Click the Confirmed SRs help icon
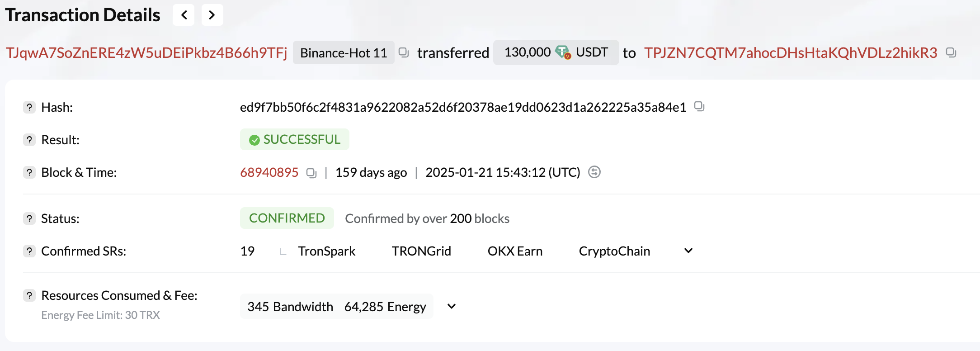 (29, 251)
